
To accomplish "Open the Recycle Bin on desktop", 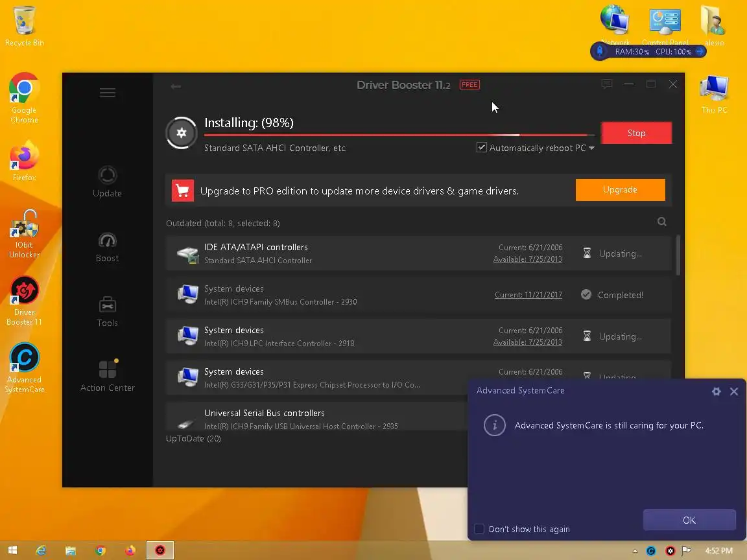I will (x=24, y=26).
